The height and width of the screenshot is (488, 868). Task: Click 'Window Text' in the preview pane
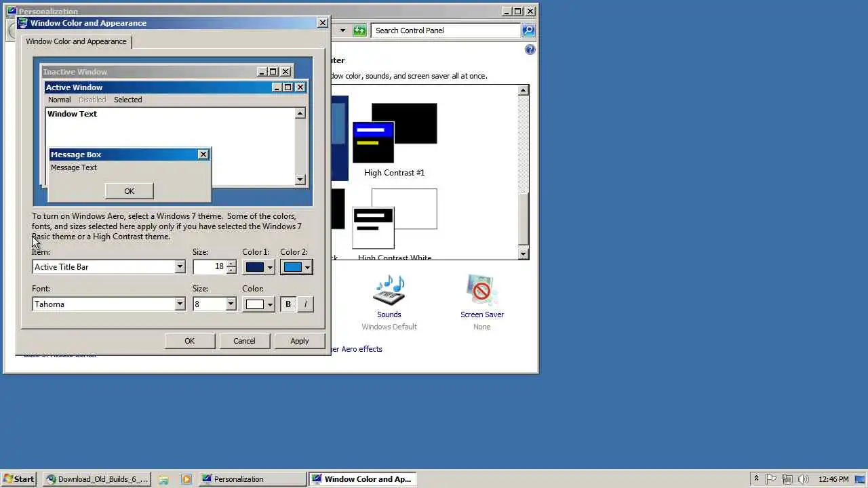[73, 114]
